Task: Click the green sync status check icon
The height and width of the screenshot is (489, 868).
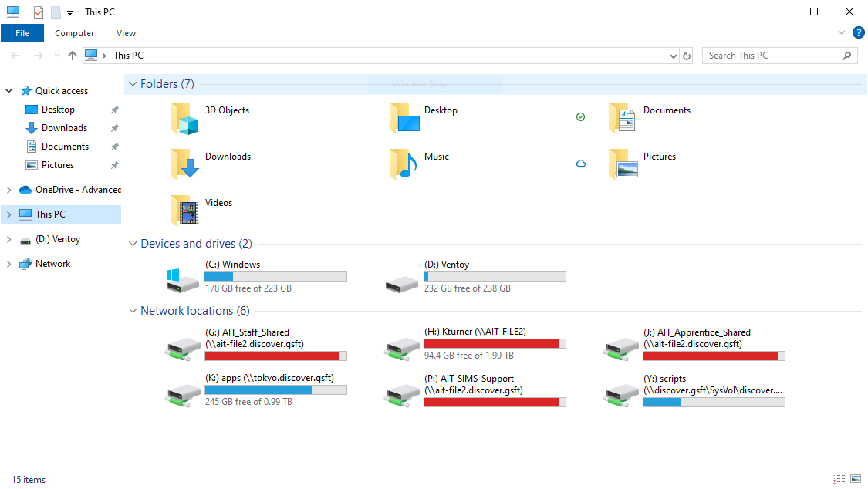Action: [580, 116]
